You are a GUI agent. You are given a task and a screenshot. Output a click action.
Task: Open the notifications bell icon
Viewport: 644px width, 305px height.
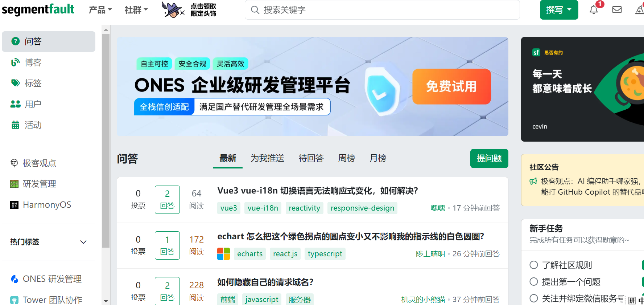tap(594, 10)
